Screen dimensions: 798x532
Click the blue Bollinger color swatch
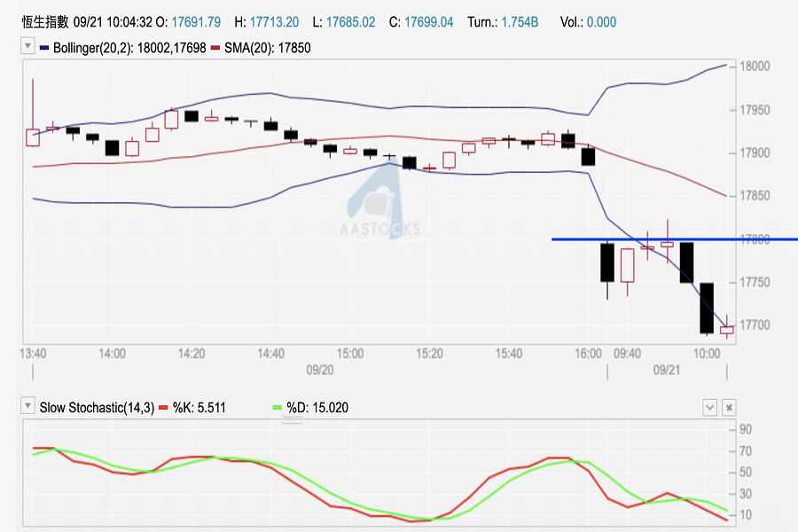pos(44,48)
